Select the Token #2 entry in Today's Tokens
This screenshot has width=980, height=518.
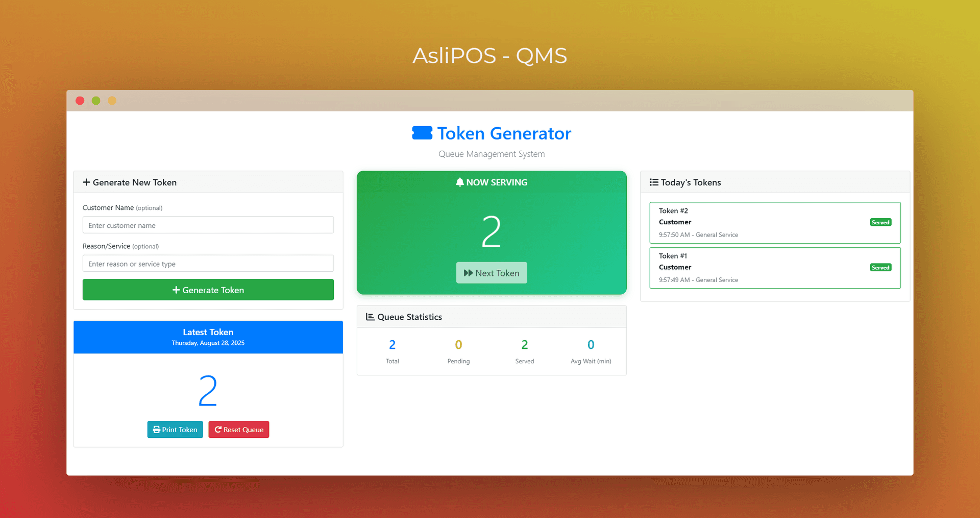coord(775,223)
